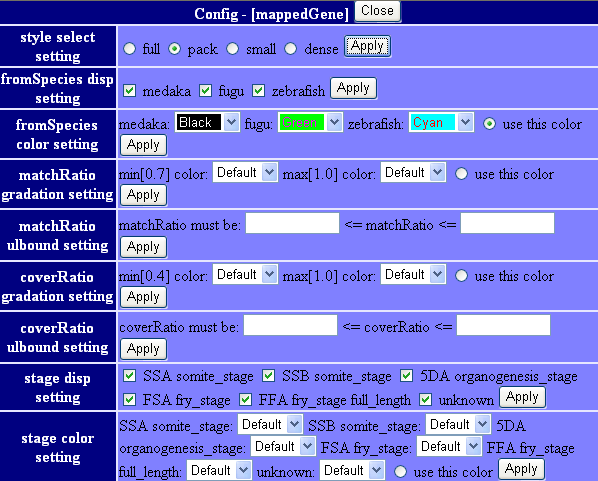Select the small style radio button
Viewport: 598px width, 481px height.
pos(232,48)
